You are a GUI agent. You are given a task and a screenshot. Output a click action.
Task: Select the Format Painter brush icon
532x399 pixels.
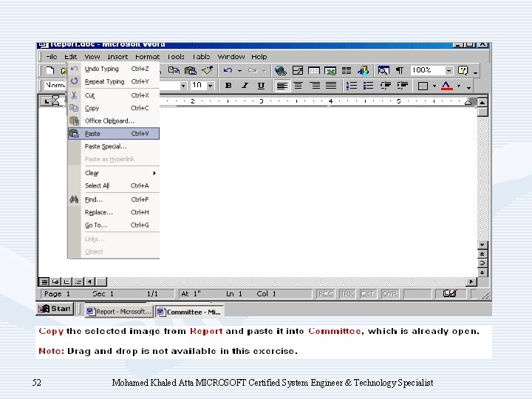pos(208,70)
